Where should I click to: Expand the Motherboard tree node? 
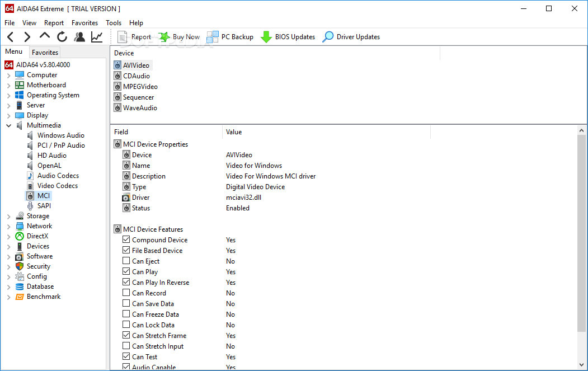[8, 86]
